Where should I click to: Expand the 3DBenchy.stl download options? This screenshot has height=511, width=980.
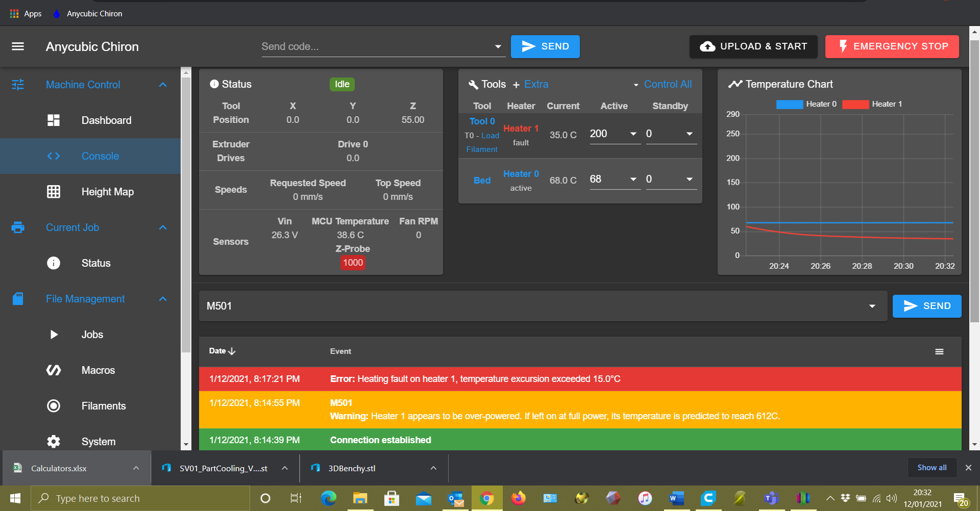pos(433,468)
